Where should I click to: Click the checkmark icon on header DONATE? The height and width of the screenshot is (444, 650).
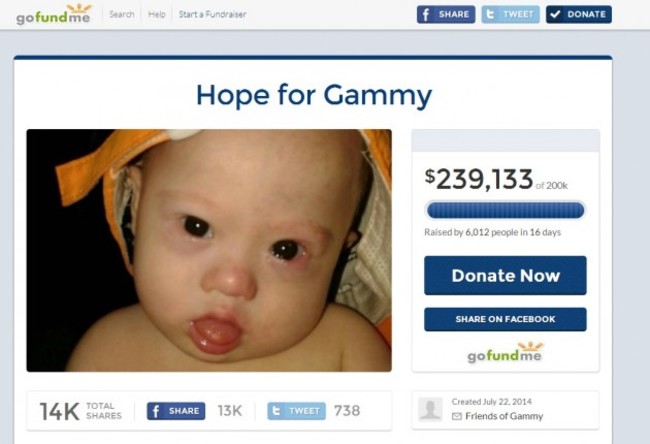coord(555,15)
